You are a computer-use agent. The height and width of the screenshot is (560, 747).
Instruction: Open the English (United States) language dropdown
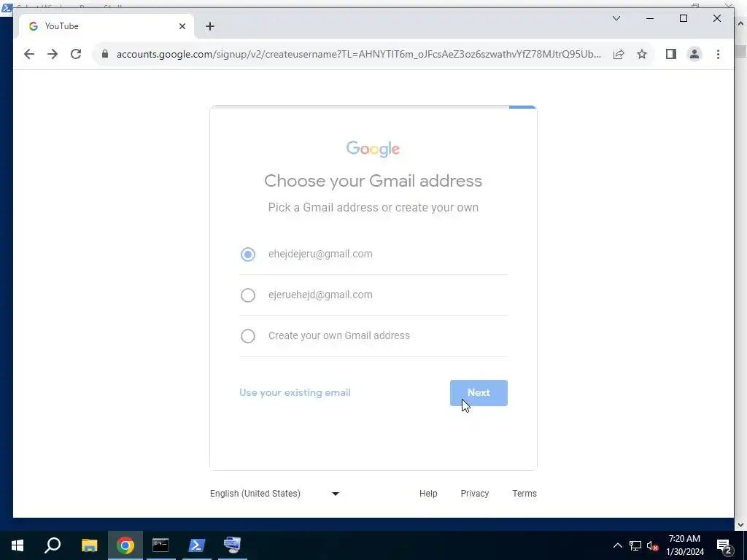[275, 494]
